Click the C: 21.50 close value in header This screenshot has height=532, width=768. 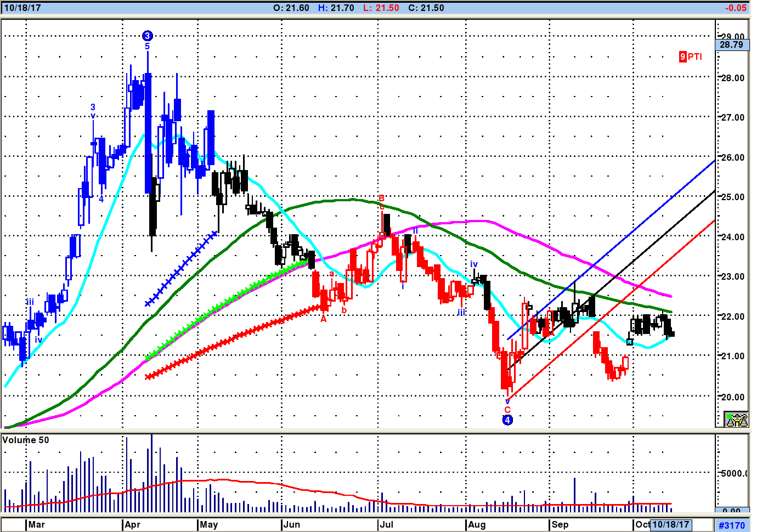(425, 8)
